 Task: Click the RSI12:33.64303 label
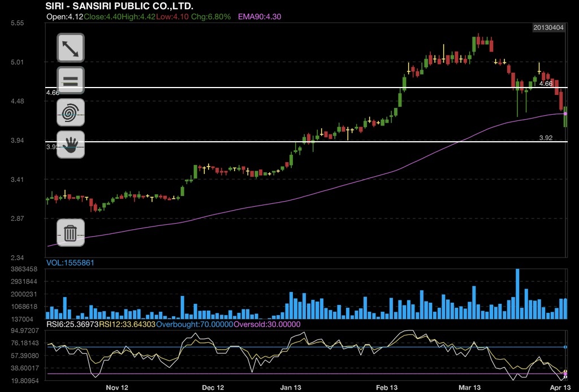pos(127,325)
